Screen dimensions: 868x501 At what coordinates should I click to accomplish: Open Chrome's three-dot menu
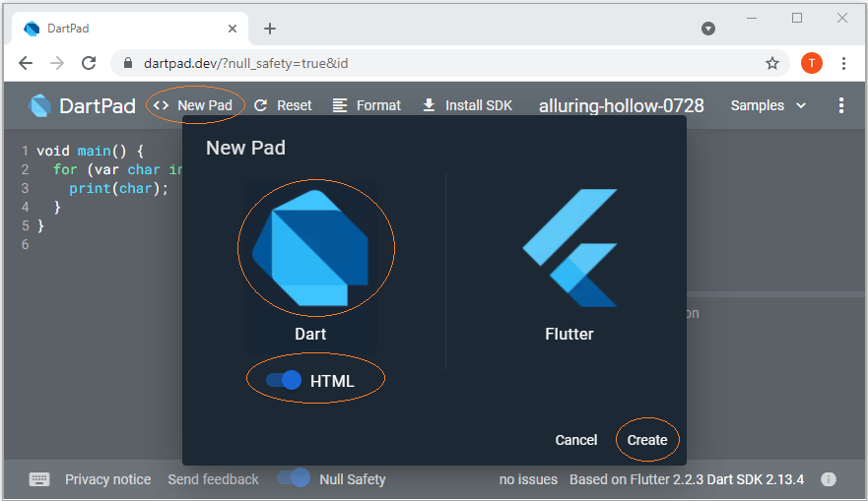[844, 63]
